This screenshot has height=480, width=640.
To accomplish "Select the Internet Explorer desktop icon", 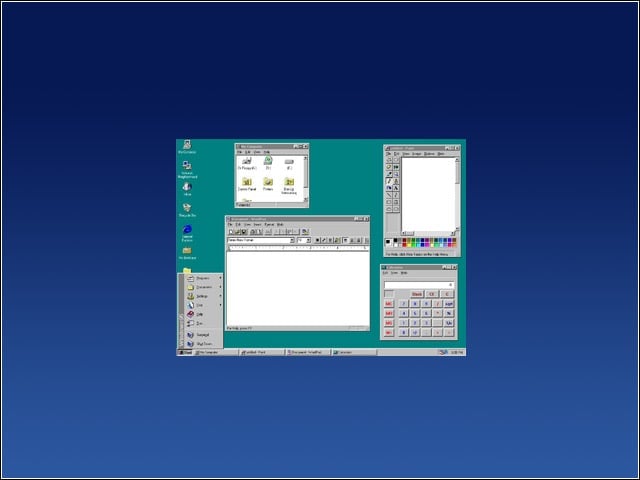I will pyautogui.click(x=187, y=233).
